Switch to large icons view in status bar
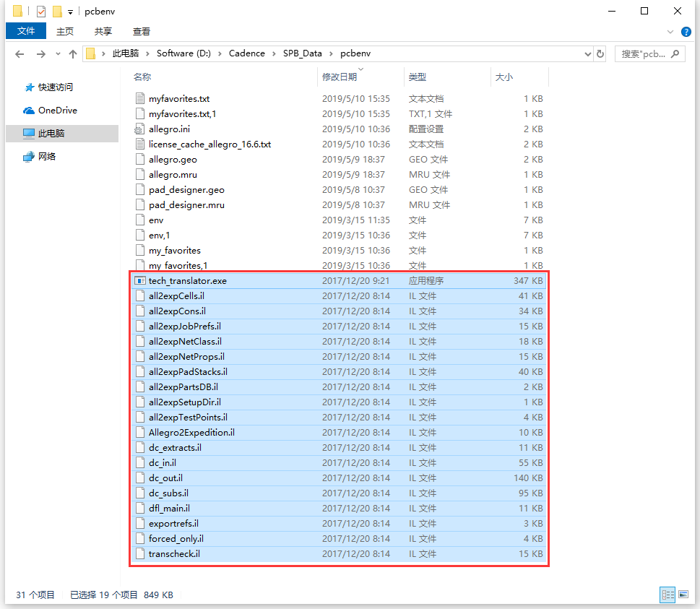The image size is (700, 609). pos(683,595)
